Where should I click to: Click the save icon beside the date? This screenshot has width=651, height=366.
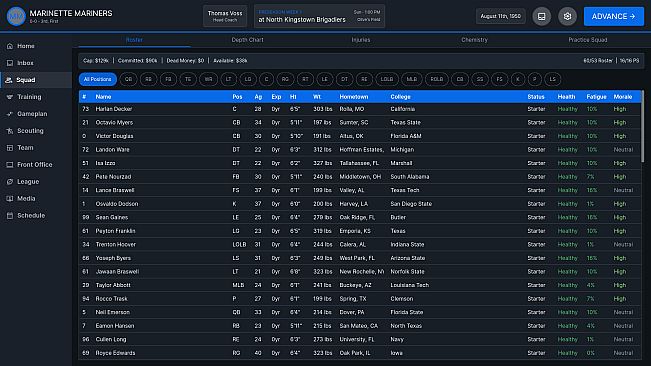click(541, 16)
